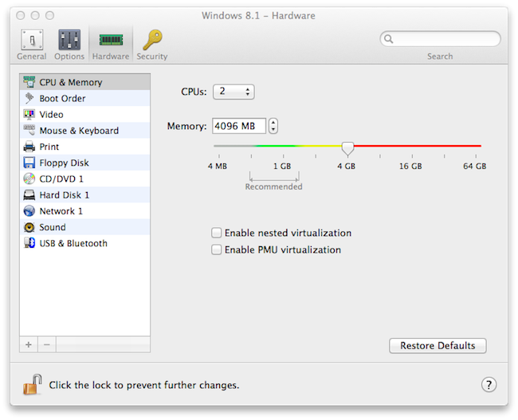Image resolution: width=518 pixels, height=420 pixels.
Task: Open CD/DVD 1 settings
Action: tap(85, 179)
